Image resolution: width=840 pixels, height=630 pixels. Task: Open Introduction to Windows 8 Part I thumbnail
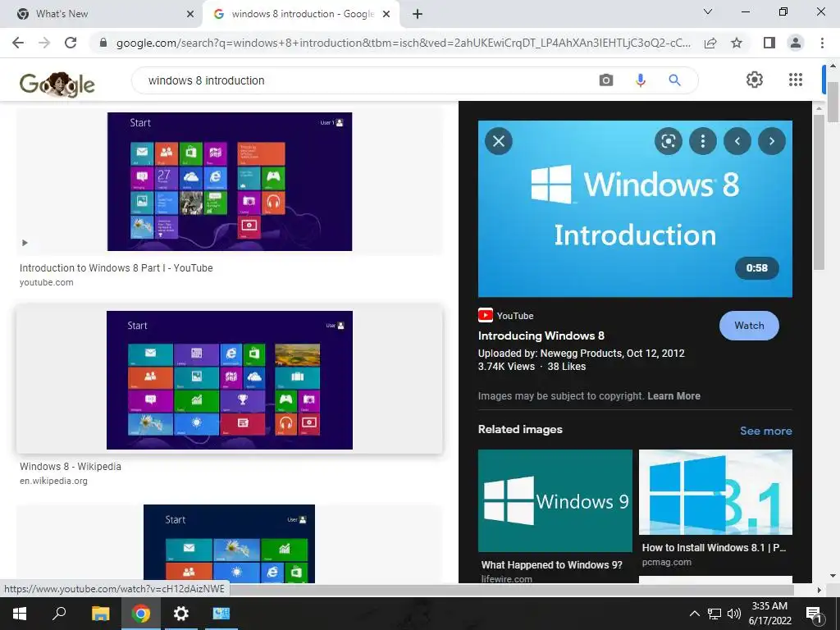(x=230, y=181)
